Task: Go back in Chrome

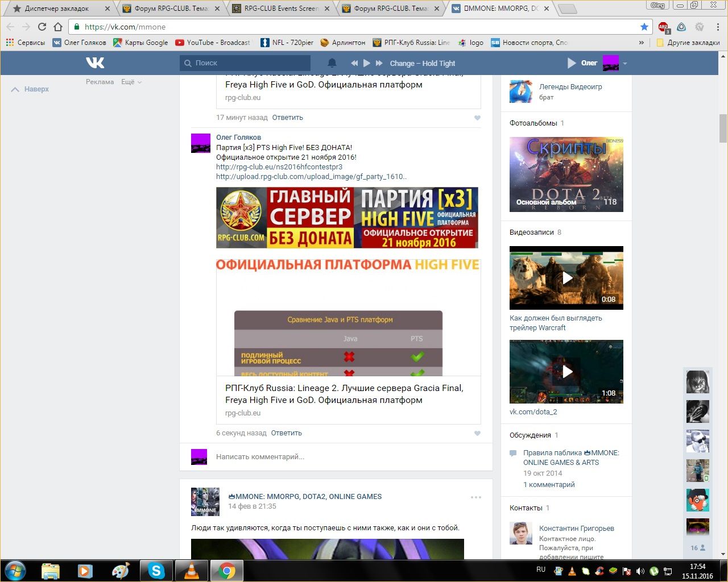Action: coord(11,27)
